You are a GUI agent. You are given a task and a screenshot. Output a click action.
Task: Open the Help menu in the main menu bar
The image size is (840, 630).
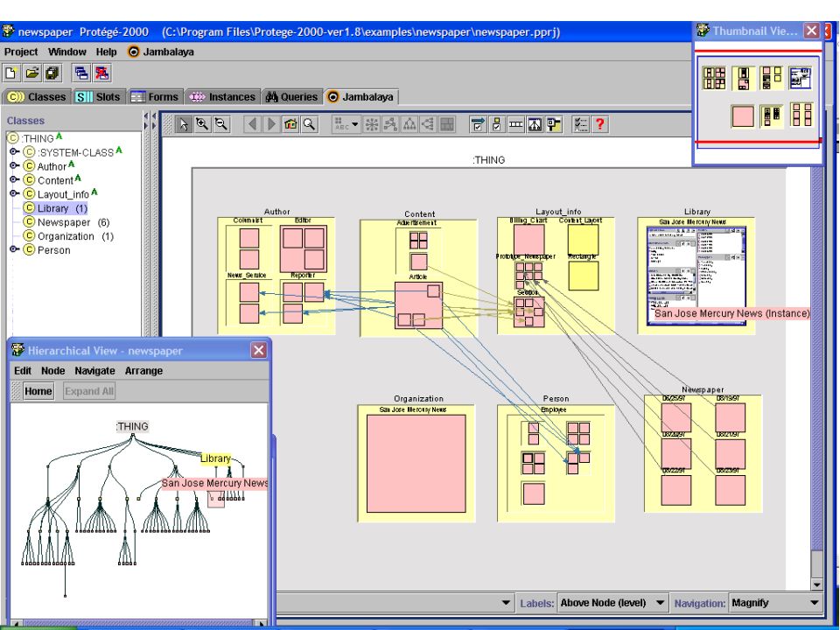click(x=106, y=52)
